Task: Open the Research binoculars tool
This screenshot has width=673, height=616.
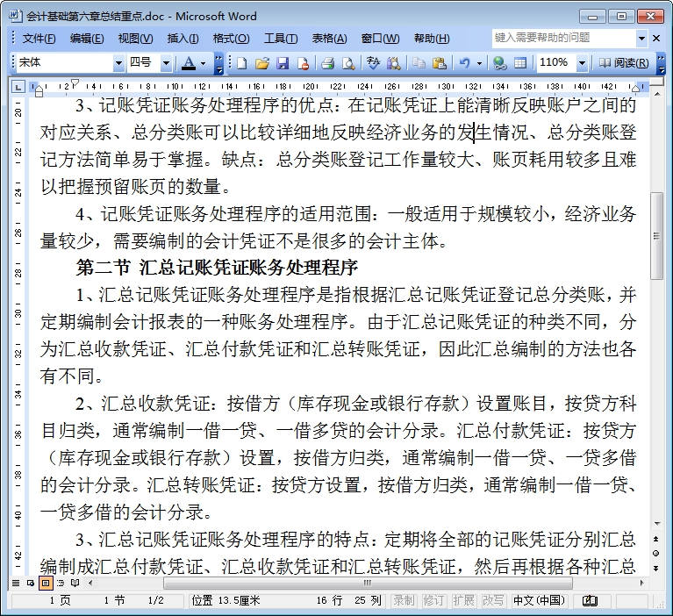Action: coord(394,63)
